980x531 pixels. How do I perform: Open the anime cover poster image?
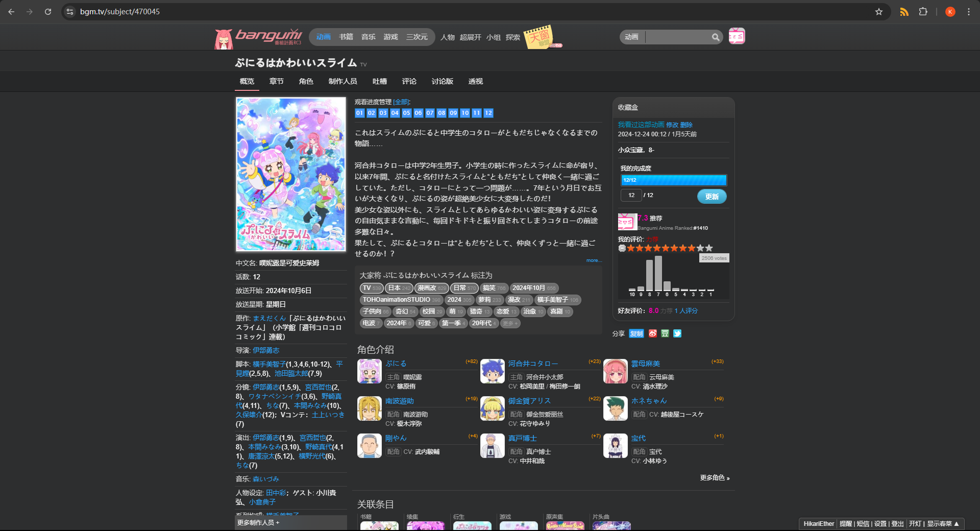[291, 174]
